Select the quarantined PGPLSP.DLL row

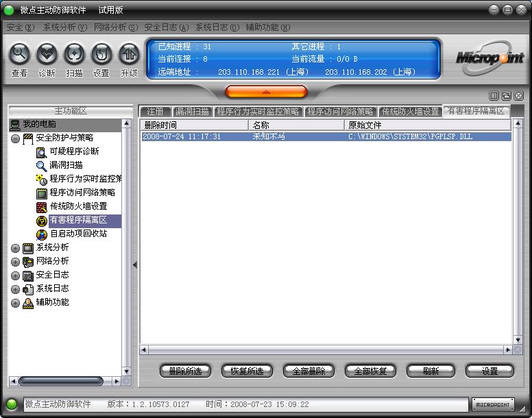pos(325,137)
